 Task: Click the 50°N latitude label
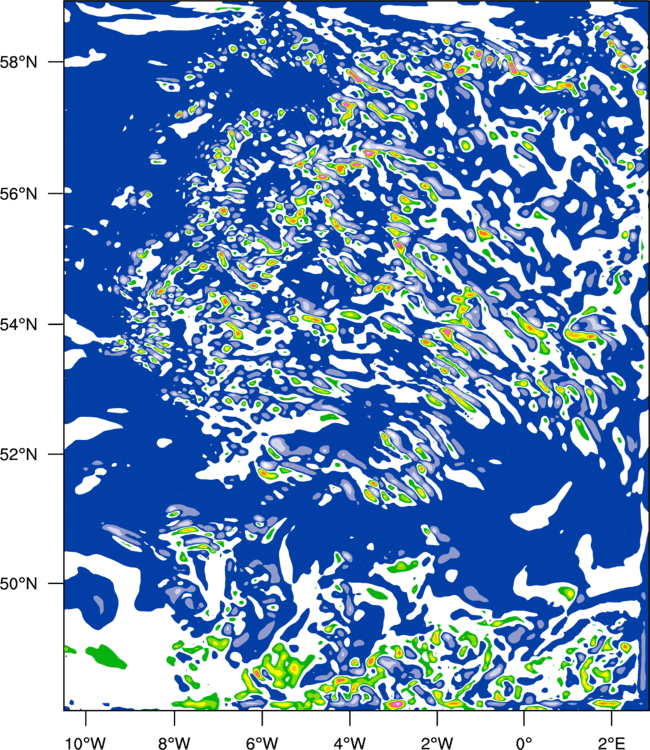[x=19, y=584]
